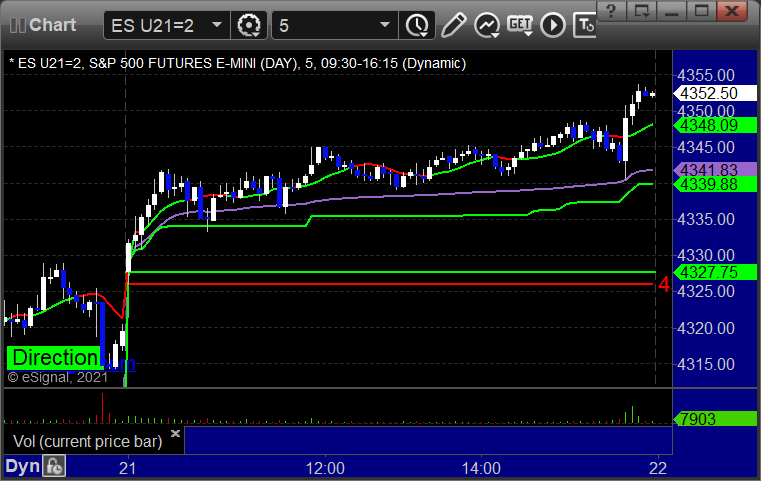The height and width of the screenshot is (481, 761).
Task: Select the pencil drawing tool
Action: pyautogui.click(x=453, y=25)
